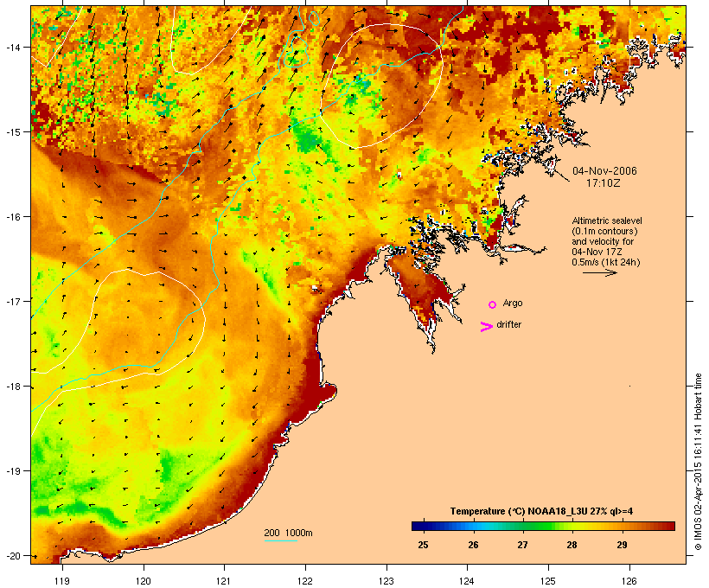Image resolution: width=709 pixels, height=588 pixels.
Task: Click the latitude axis label -20
Action: [13, 556]
